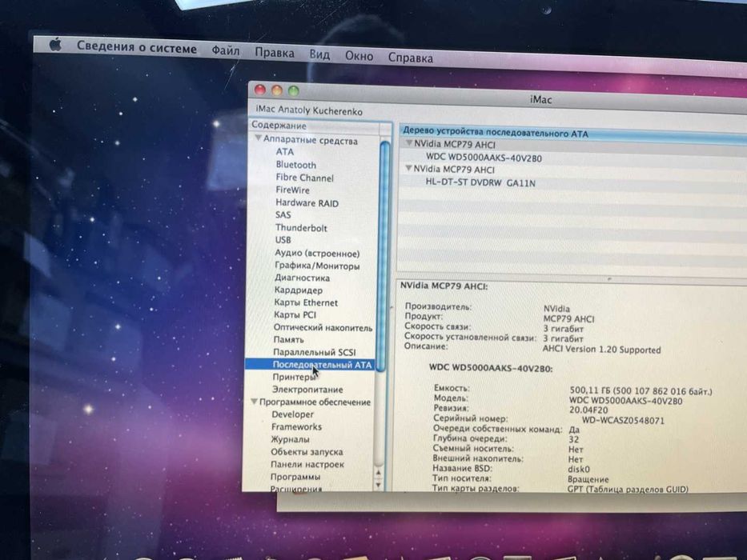Minimize the iMac window with yellow button
This screenshot has width=747, height=560.
click(x=277, y=90)
